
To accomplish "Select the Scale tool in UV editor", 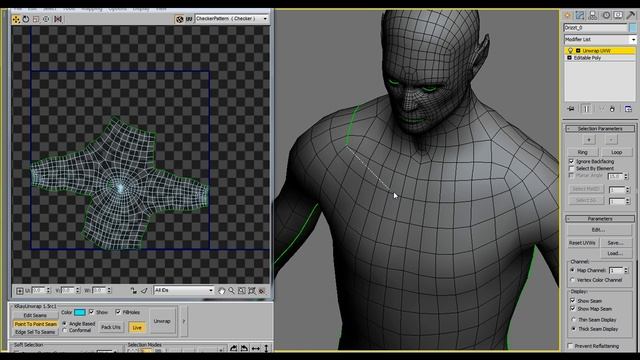I will tap(36, 19).
